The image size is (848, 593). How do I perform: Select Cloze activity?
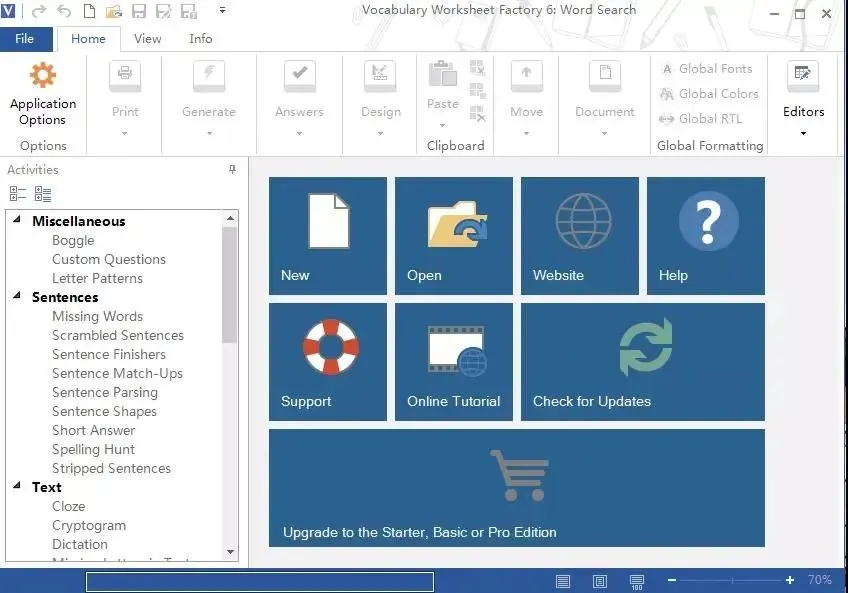69,506
